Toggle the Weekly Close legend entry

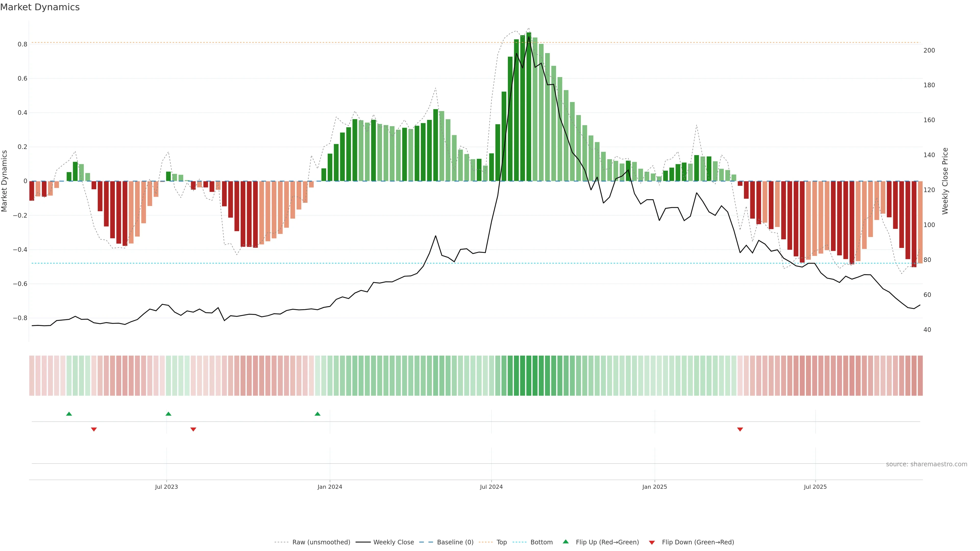pos(393,542)
